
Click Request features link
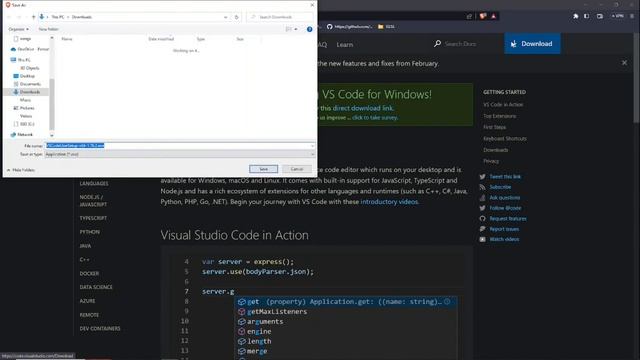pos(508,219)
